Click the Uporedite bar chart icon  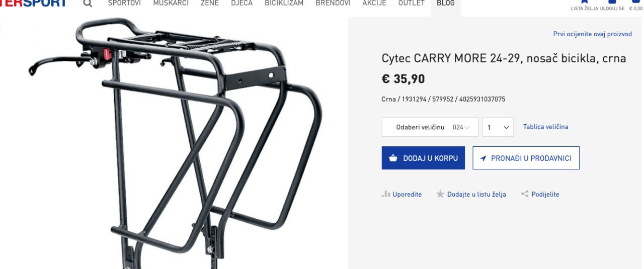[386, 194]
